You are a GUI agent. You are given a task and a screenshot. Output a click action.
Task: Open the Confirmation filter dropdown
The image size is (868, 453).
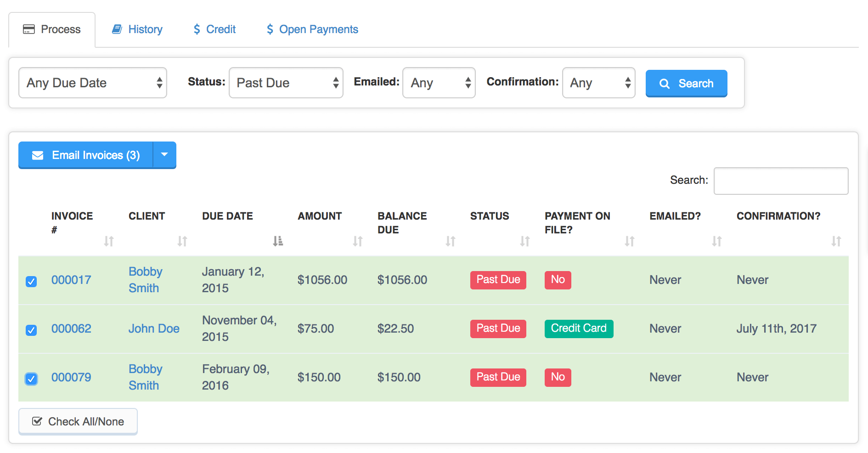(599, 83)
